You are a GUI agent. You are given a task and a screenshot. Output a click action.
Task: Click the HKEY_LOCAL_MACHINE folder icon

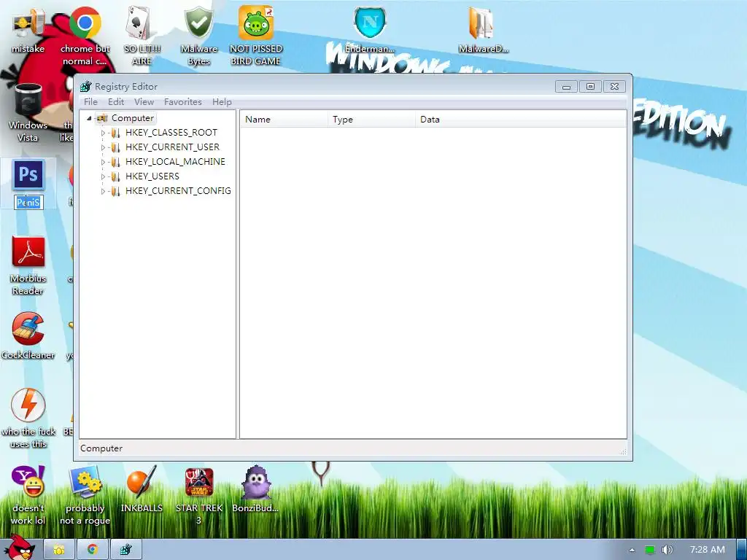[x=115, y=163]
